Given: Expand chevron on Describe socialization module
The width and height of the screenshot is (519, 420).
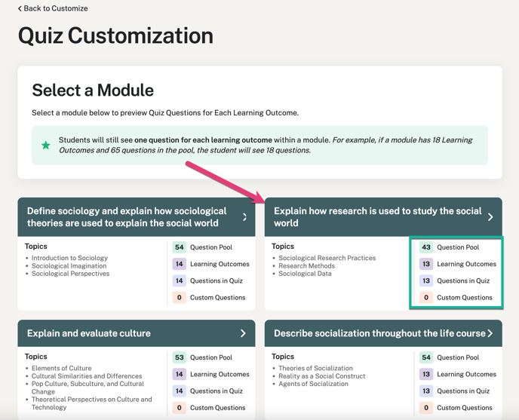Looking at the screenshot, I should point(490,333).
